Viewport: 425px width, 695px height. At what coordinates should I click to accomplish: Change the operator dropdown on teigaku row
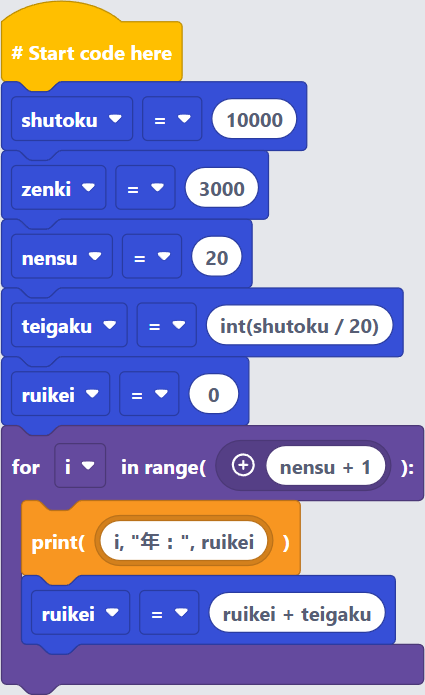click(x=167, y=326)
